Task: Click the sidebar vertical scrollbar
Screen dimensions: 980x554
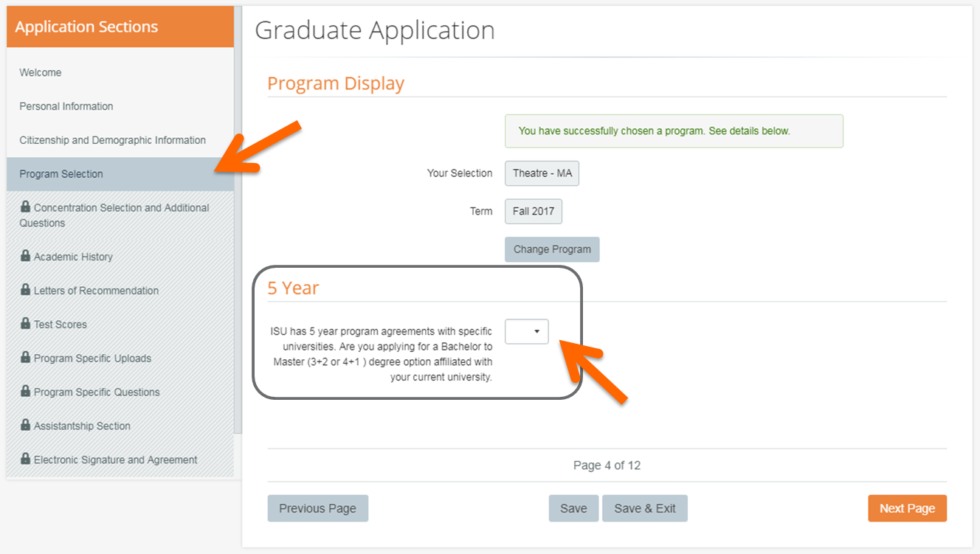Action: 237,221
